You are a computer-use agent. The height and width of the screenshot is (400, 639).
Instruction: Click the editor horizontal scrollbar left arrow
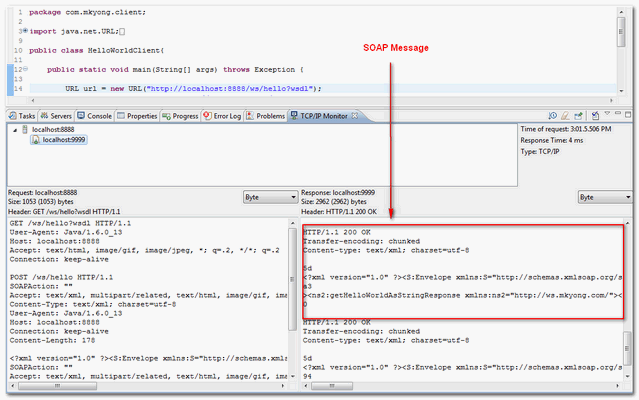pos(33,100)
